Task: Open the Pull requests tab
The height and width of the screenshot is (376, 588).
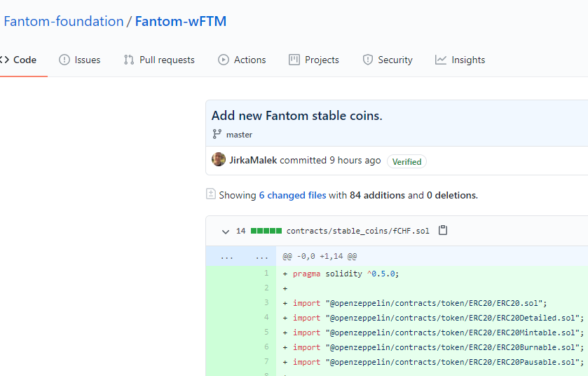Action: [159, 60]
